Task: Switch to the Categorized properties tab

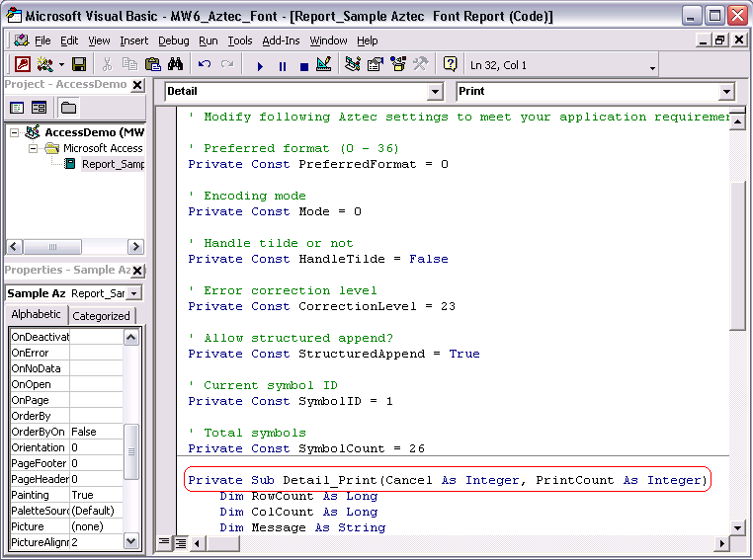Action: [x=101, y=316]
